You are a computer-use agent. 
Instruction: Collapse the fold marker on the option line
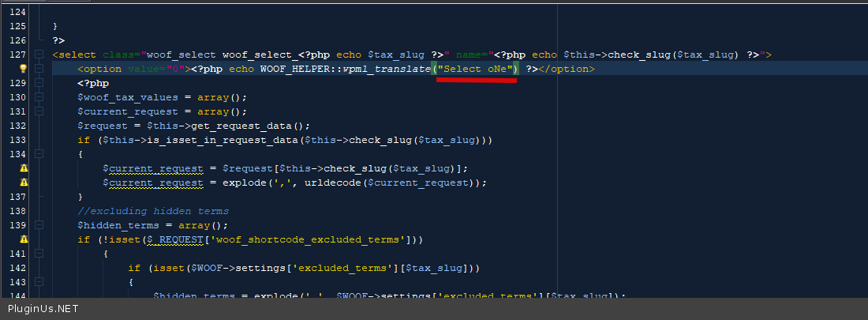(39, 69)
